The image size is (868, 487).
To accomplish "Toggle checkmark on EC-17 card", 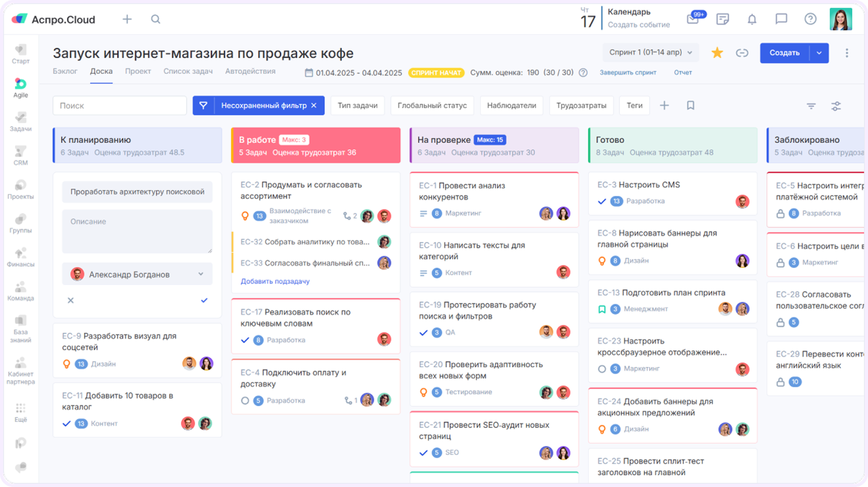I will point(245,340).
